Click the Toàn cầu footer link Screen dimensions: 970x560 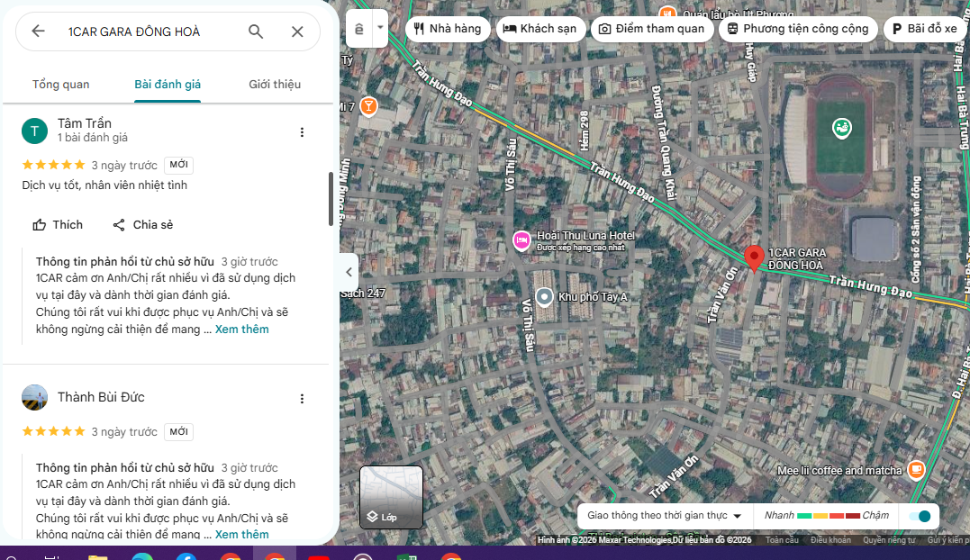click(782, 540)
